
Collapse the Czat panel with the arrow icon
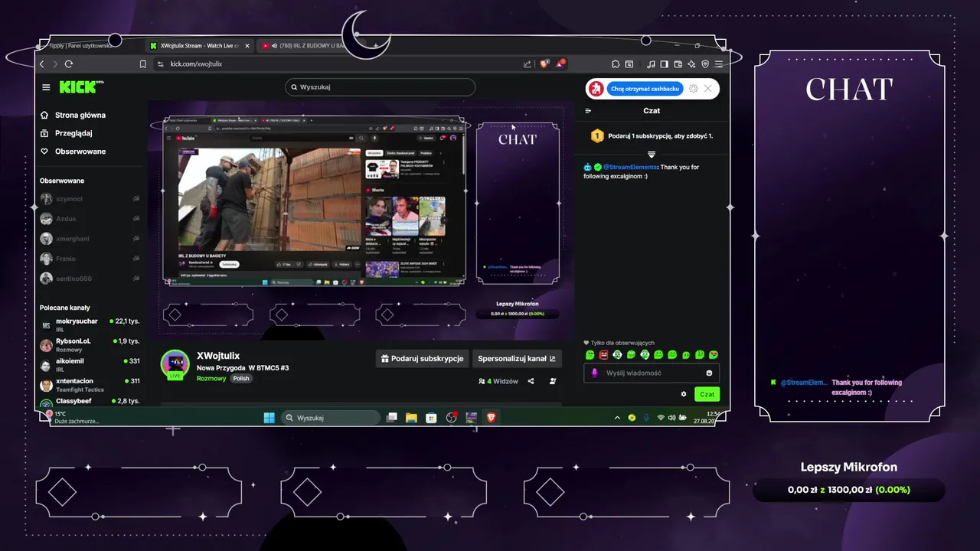pos(588,111)
